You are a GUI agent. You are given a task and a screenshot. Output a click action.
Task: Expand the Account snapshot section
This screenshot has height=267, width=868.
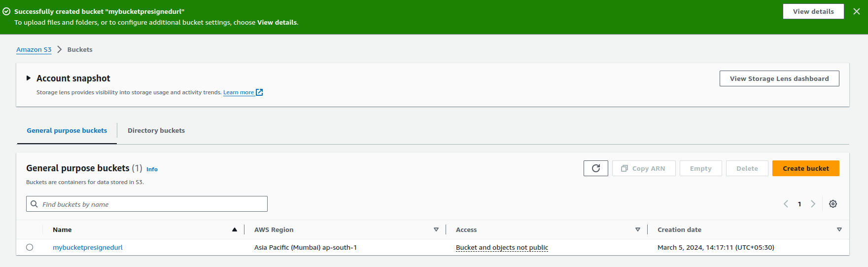pos(29,78)
